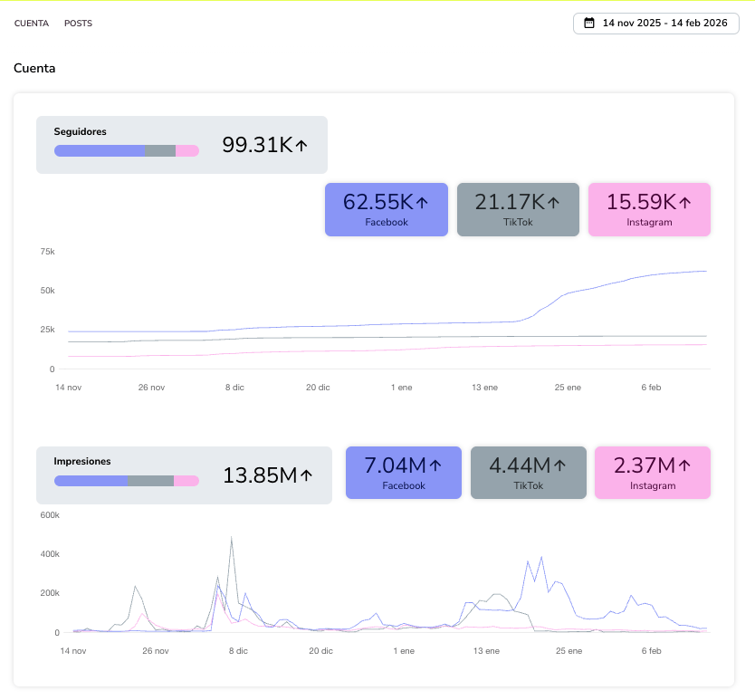This screenshot has height=700, width=755.
Task: Click the Seguidores card title
Action: 80,131
